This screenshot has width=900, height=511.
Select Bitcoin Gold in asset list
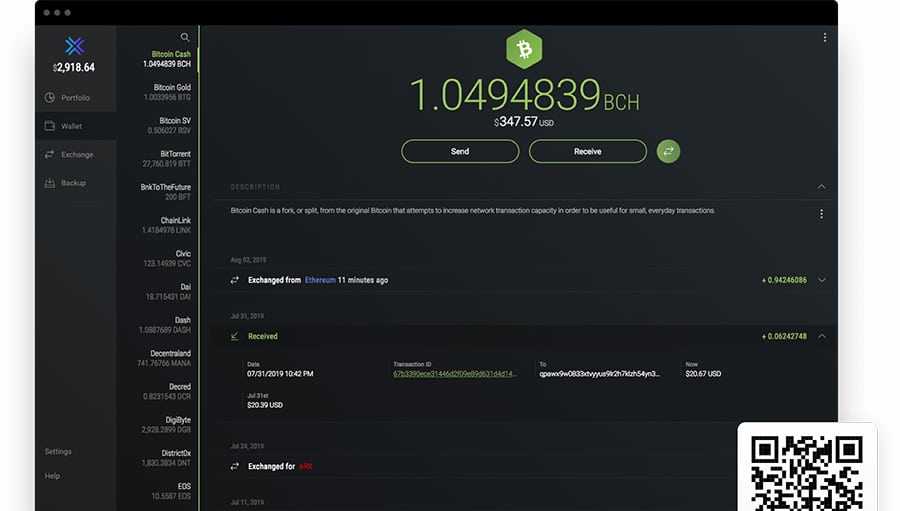pyautogui.click(x=166, y=92)
